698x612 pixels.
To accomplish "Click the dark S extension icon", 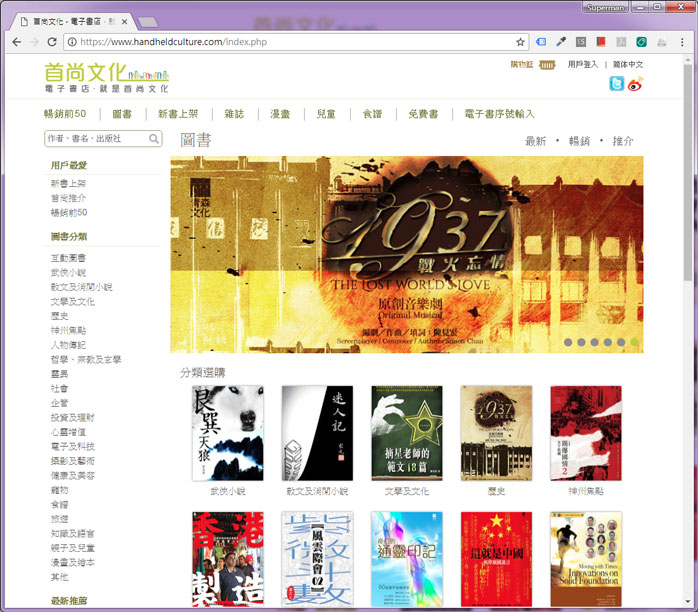I will coord(581,42).
